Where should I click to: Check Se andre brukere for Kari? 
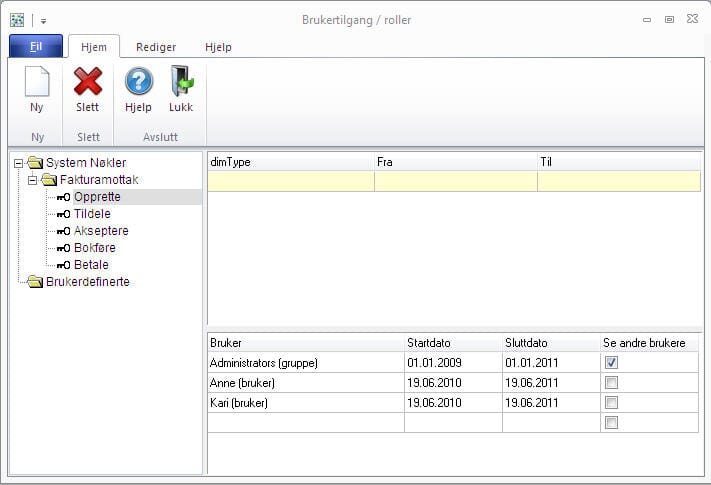(611, 402)
